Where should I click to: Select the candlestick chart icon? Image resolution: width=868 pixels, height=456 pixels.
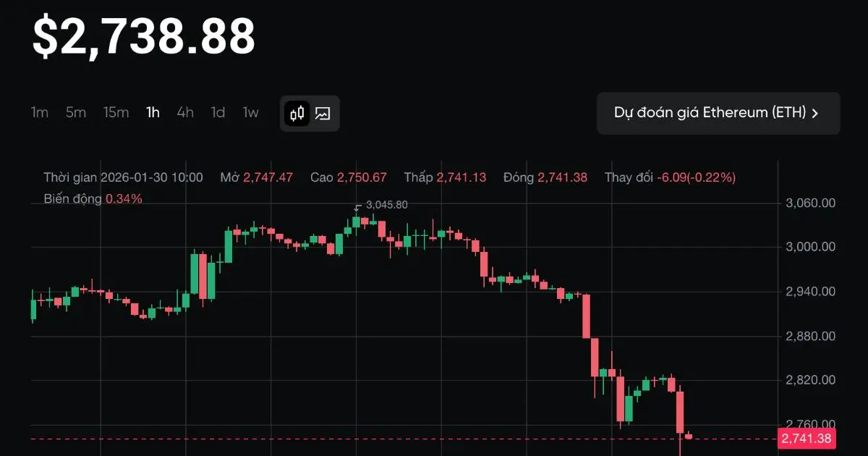[x=297, y=113]
